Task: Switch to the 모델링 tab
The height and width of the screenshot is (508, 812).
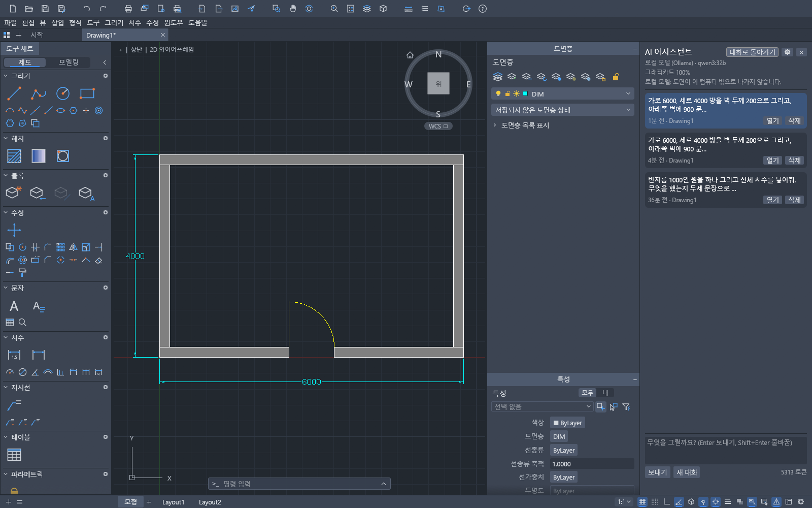Action: [x=69, y=62]
